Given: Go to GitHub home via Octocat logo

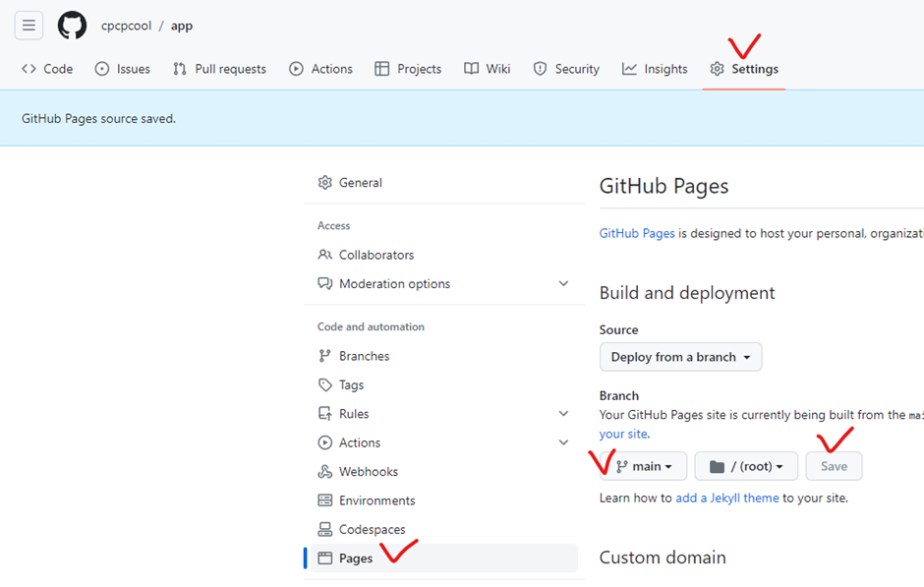Looking at the screenshot, I should pyautogui.click(x=72, y=26).
